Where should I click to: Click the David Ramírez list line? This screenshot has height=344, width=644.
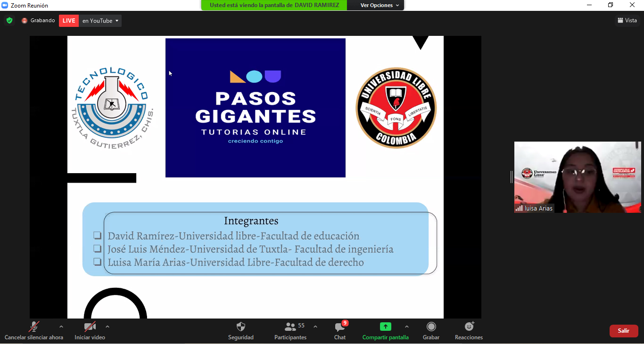[233, 236]
